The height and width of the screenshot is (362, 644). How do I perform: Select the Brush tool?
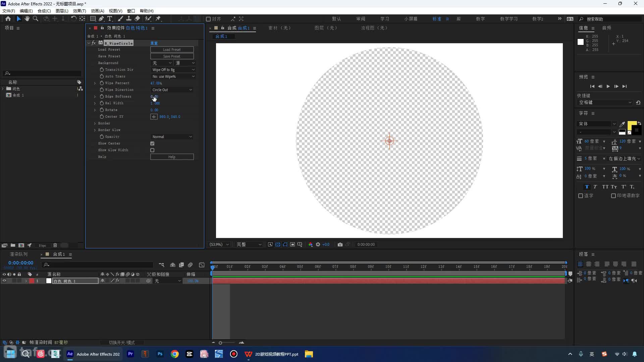point(120,19)
